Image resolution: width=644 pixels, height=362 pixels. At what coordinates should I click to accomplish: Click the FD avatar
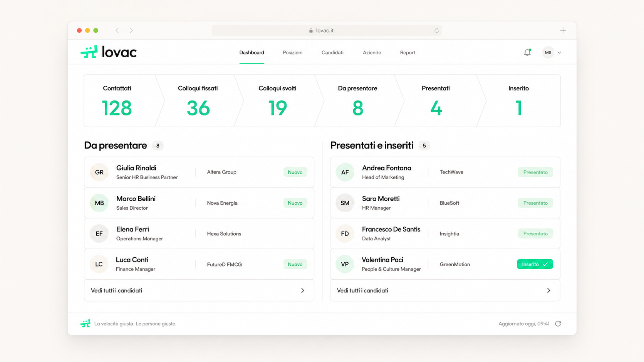tap(345, 234)
